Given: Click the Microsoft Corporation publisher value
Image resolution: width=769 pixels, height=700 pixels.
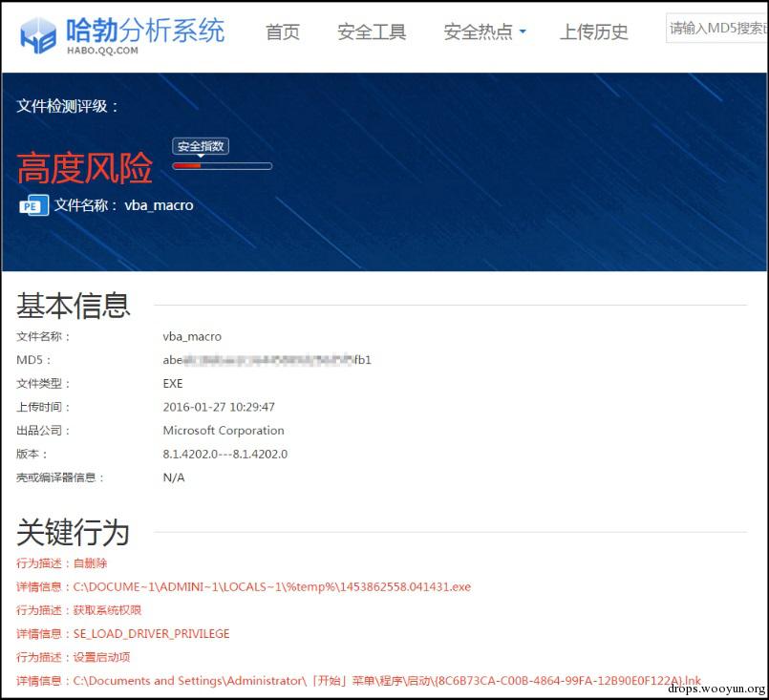Looking at the screenshot, I should (224, 431).
